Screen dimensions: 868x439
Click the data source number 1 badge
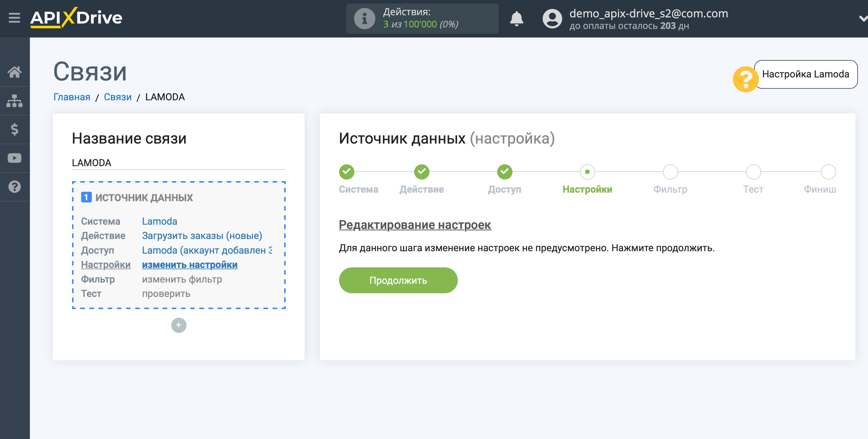[86, 197]
